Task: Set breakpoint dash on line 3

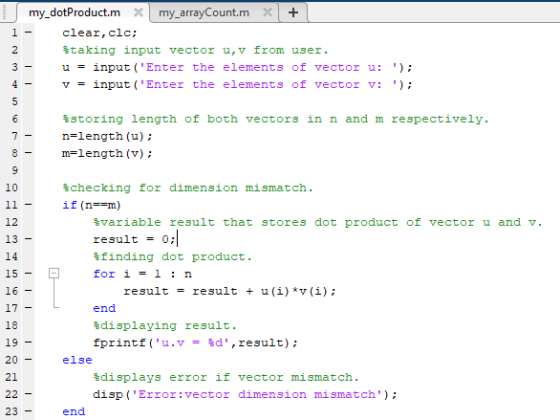Action: tap(28, 67)
